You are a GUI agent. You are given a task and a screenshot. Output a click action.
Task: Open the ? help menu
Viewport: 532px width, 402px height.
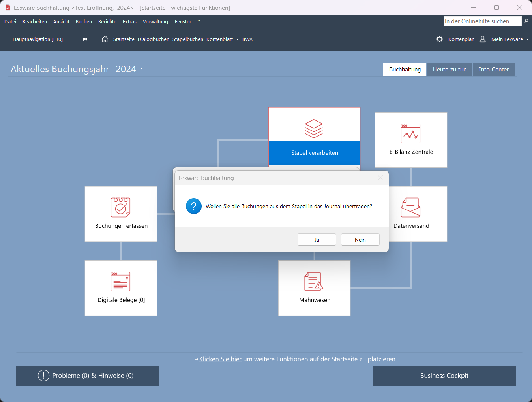(199, 22)
